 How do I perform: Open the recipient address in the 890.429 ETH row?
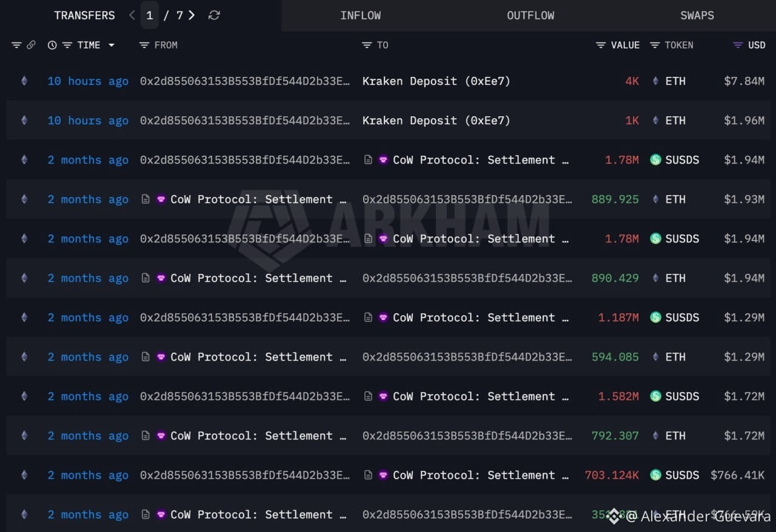point(467,278)
